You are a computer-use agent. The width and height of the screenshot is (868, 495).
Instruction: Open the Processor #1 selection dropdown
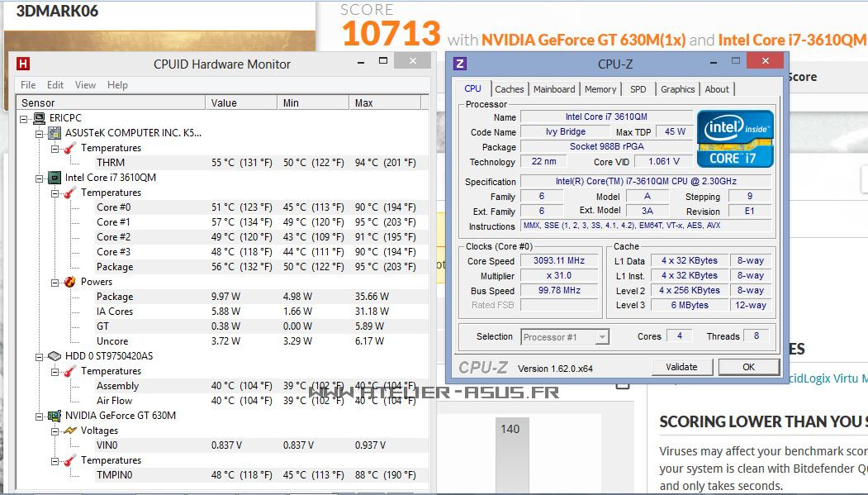(x=602, y=336)
